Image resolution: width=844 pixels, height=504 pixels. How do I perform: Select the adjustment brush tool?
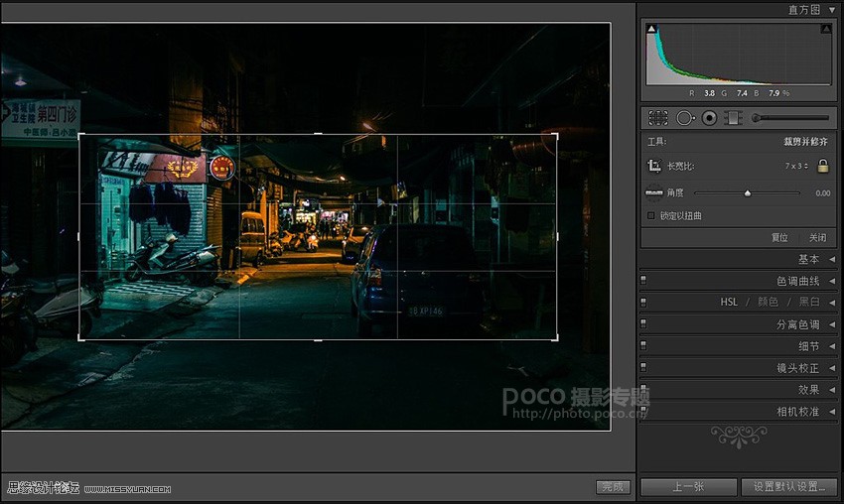790,118
